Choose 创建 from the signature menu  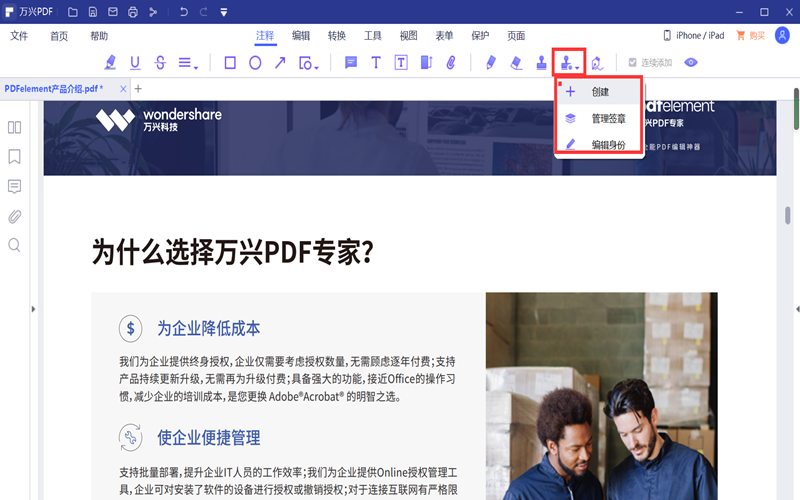[599, 92]
